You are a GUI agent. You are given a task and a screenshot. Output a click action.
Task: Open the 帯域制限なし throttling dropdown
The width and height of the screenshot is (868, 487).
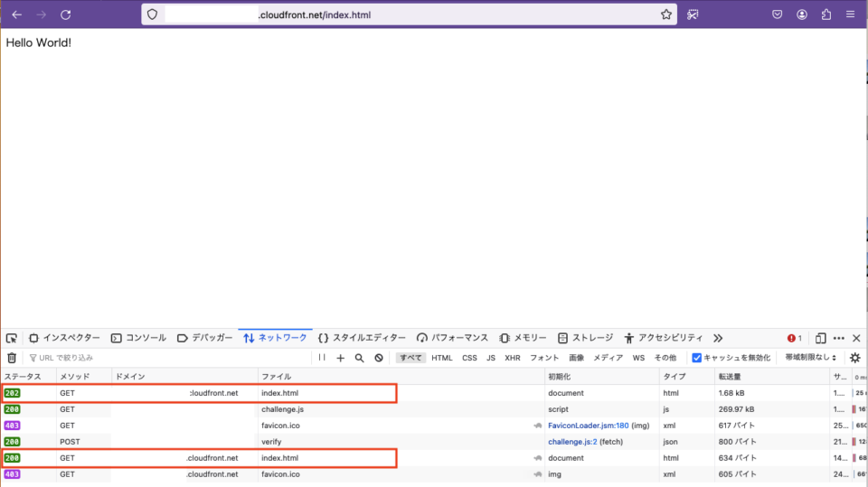[x=811, y=358]
